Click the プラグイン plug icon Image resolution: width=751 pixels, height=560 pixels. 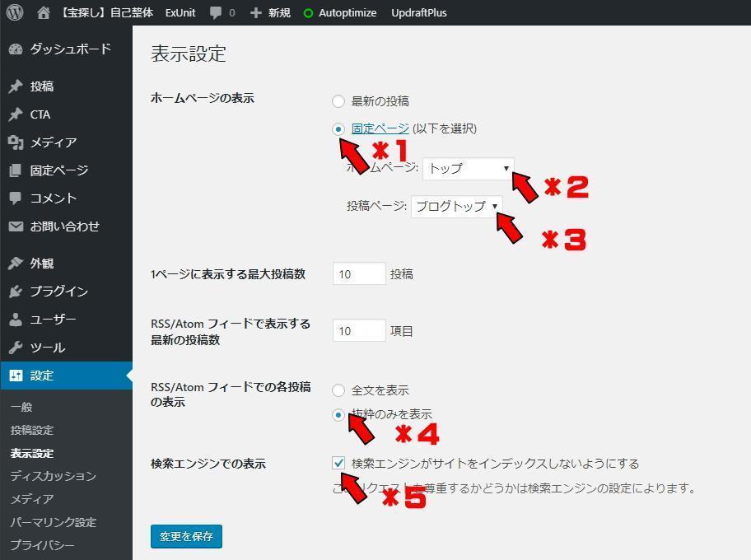click(x=16, y=292)
